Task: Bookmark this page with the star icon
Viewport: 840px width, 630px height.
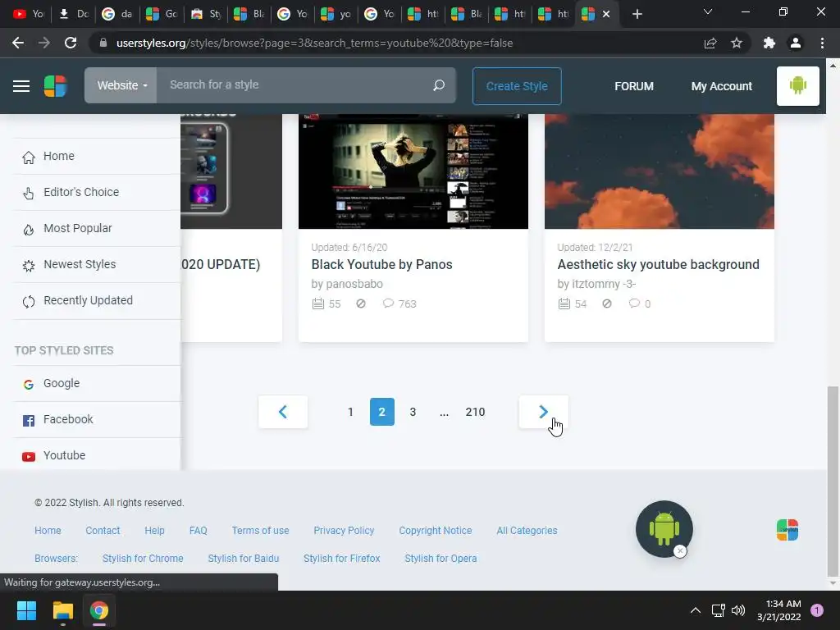Action: [737, 43]
